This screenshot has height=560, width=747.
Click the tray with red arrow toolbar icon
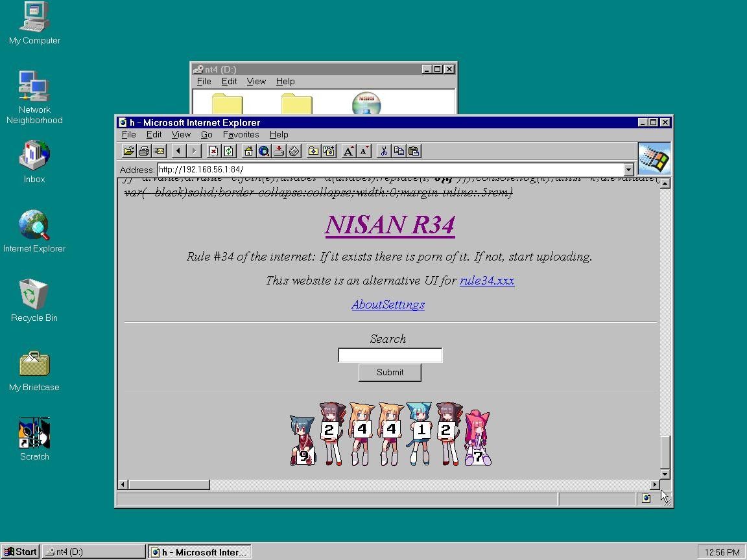point(279,152)
